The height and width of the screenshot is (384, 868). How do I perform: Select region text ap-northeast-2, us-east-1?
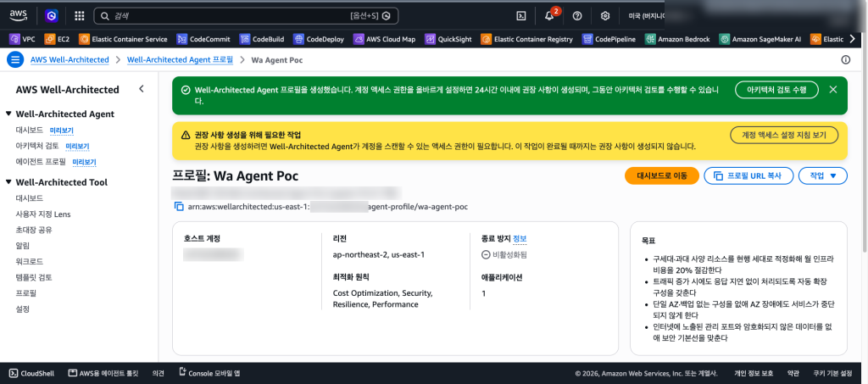point(379,255)
